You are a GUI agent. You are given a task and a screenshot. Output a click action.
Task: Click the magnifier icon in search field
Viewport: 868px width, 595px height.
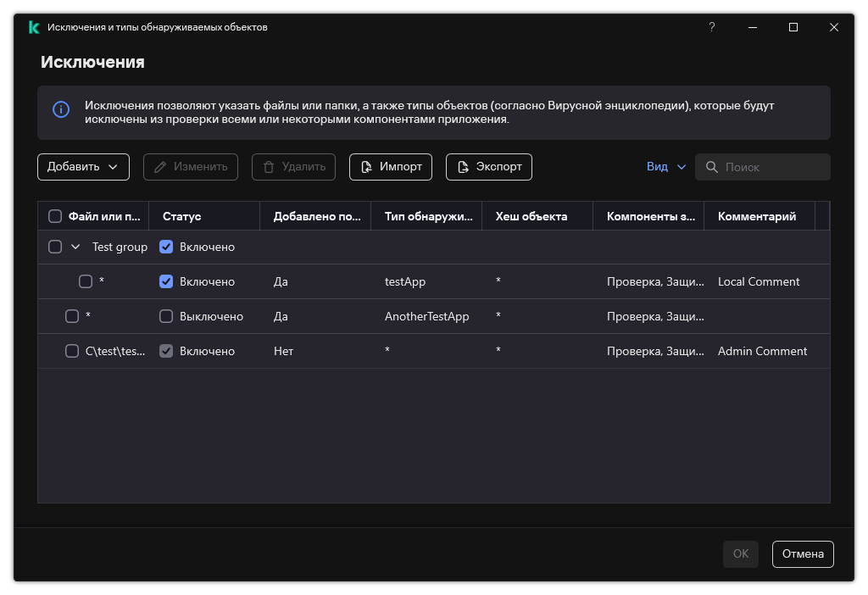coord(712,167)
